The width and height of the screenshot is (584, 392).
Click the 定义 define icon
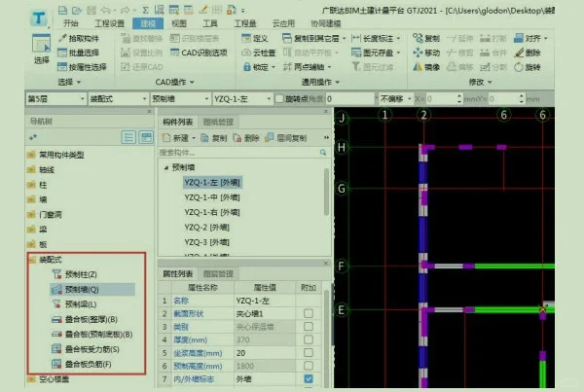(x=246, y=38)
